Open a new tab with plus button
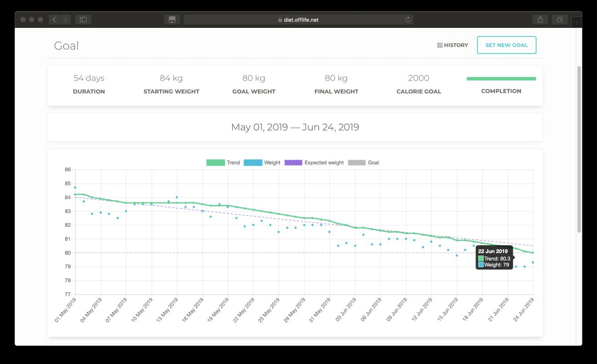This screenshot has height=364, width=597. pyautogui.click(x=577, y=22)
